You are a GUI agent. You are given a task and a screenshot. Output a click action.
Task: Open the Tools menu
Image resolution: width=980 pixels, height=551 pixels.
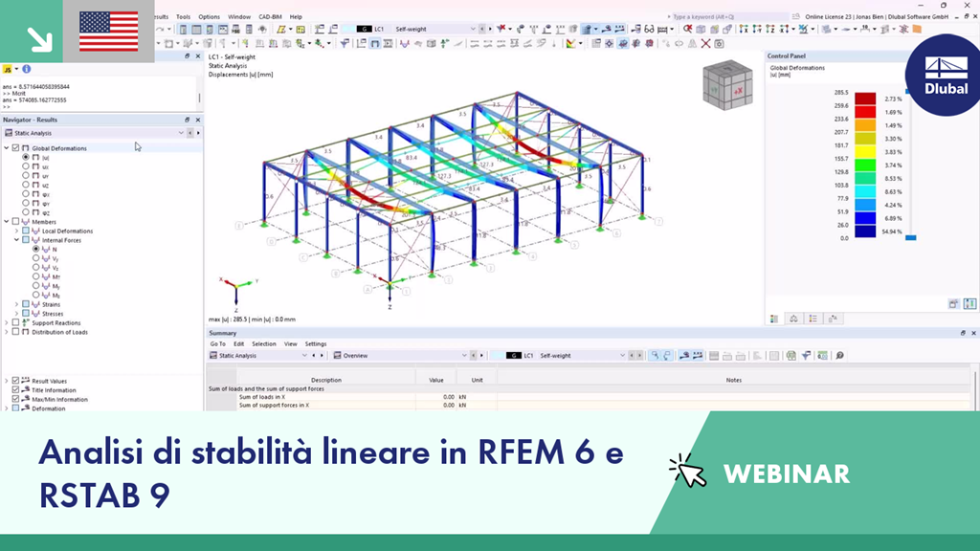coord(183,17)
